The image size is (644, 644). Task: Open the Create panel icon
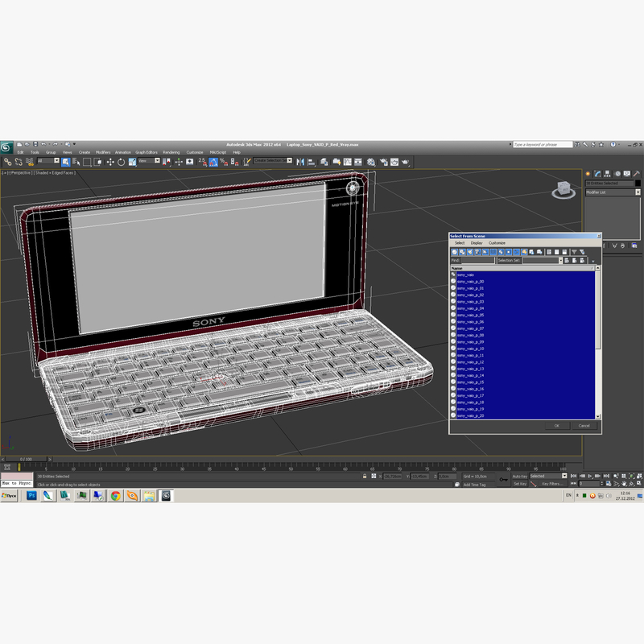pyautogui.click(x=588, y=173)
